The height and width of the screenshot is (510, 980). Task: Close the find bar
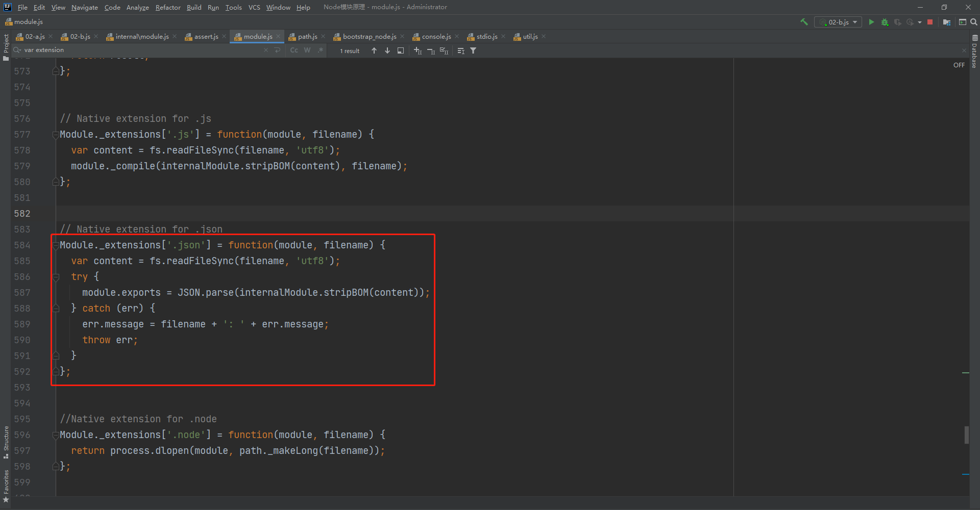point(964,50)
